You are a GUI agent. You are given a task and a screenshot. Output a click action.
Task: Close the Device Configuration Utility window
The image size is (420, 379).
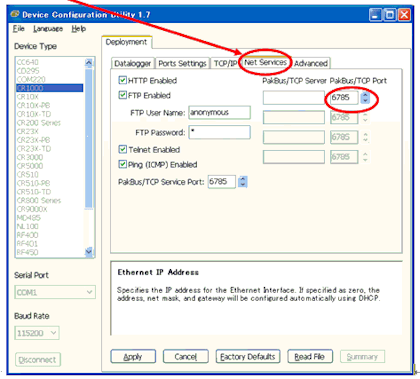404,15
